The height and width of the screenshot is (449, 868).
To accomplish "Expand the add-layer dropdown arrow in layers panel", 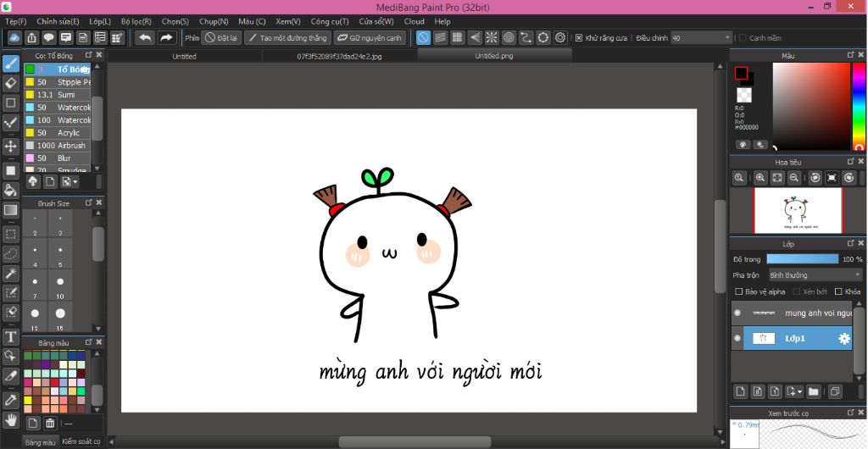I will pyautogui.click(x=800, y=391).
